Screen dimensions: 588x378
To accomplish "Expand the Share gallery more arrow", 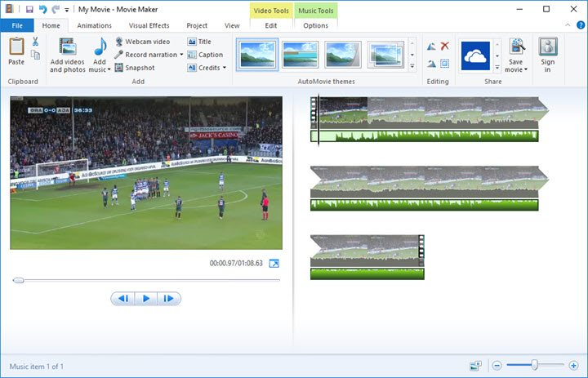I will [497, 67].
